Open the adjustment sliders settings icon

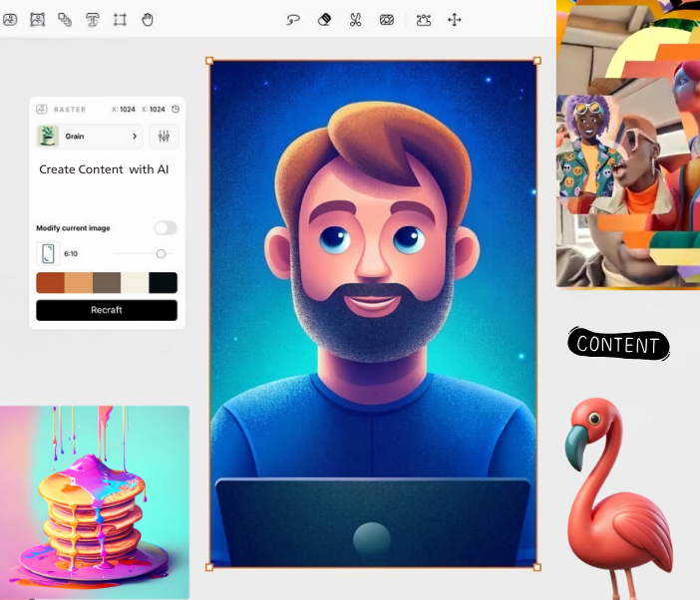pyautogui.click(x=164, y=136)
